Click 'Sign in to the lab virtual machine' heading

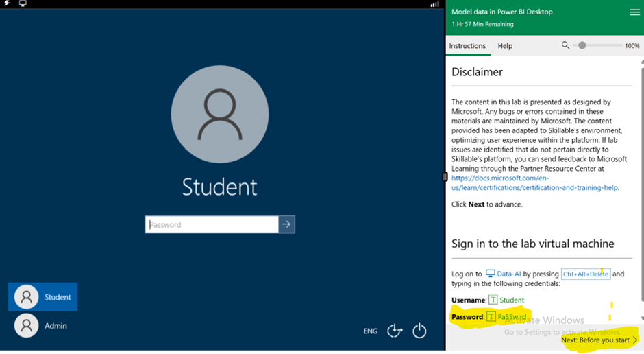point(533,244)
